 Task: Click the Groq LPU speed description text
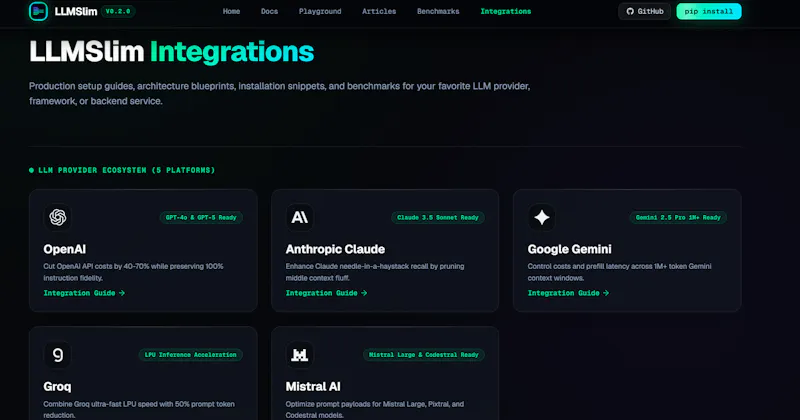(139, 409)
